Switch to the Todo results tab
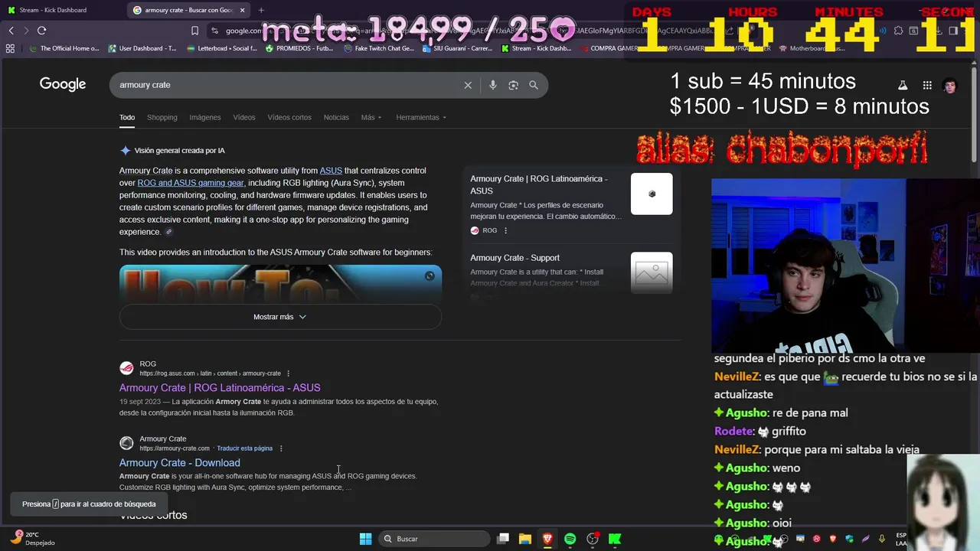The image size is (980, 551). (127, 117)
